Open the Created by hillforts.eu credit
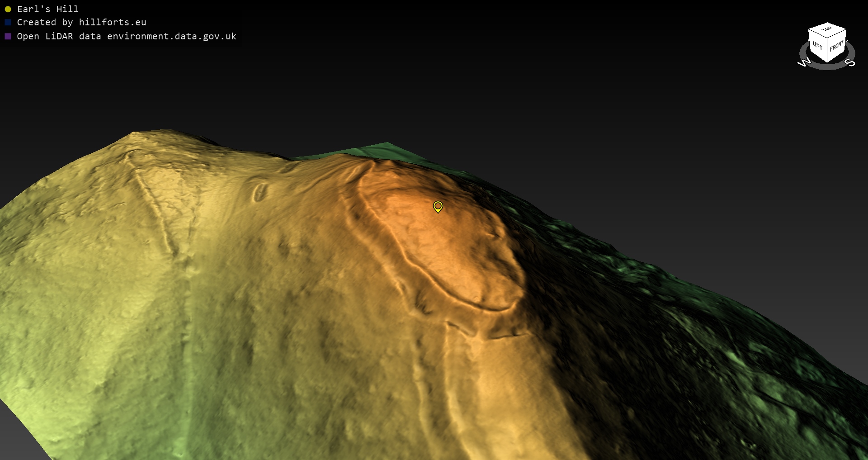The width and height of the screenshot is (868, 460). point(81,22)
